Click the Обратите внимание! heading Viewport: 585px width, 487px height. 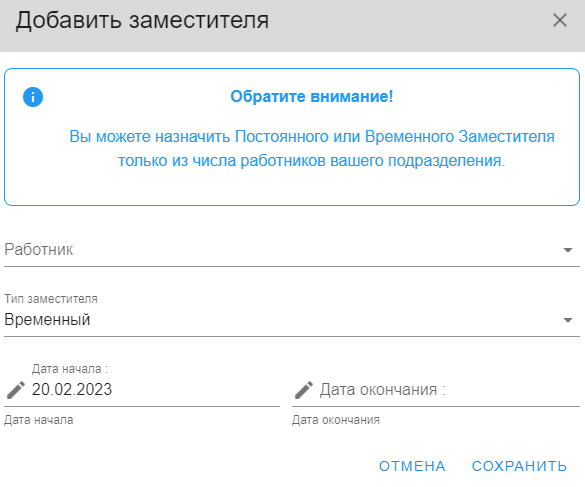coord(312,97)
